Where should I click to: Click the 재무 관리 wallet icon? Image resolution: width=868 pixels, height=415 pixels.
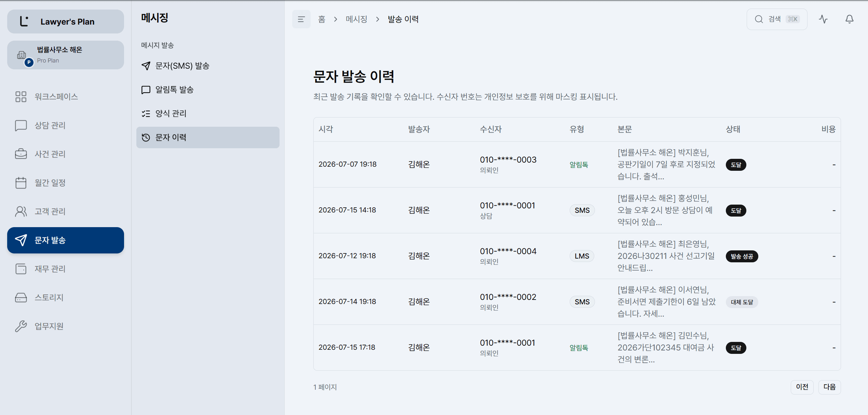[21, 269]
